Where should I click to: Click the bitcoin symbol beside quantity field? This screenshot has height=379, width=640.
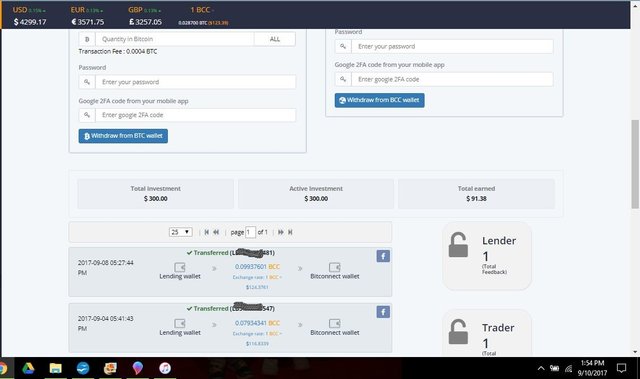click(x=87, y=39)
